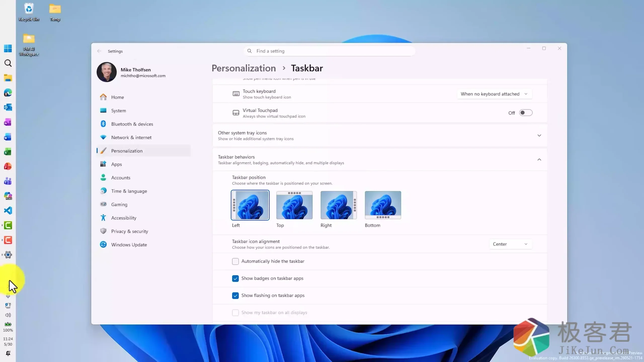Launch File Explorer from taskbar
Image resolution: width=644 pixels, height=362 pixels.
(x=8, y=78)
